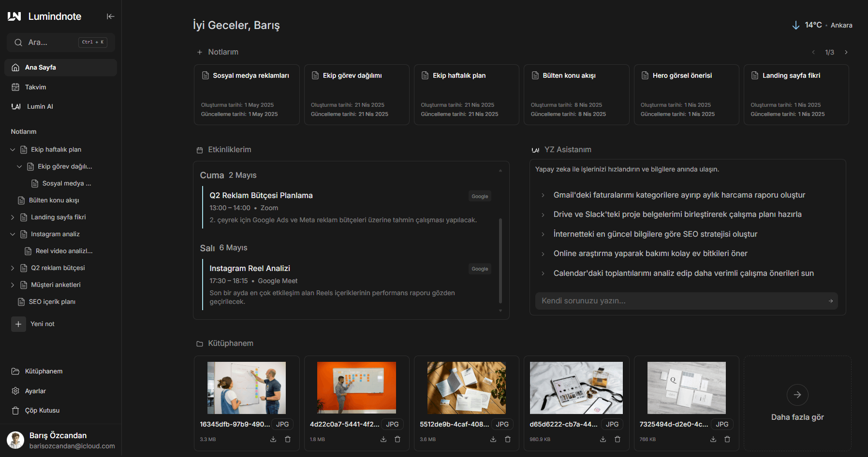This screenshot has height=457, width=868.
Task: Open the Ekip haftalık plan note card
Action: [467, 95]
